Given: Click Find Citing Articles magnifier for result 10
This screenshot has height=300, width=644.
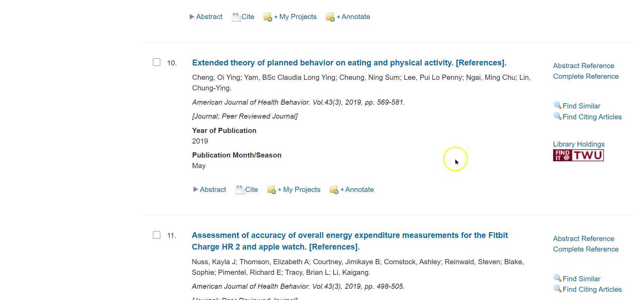Looking at the screenshot, I should tap(557, 116).
